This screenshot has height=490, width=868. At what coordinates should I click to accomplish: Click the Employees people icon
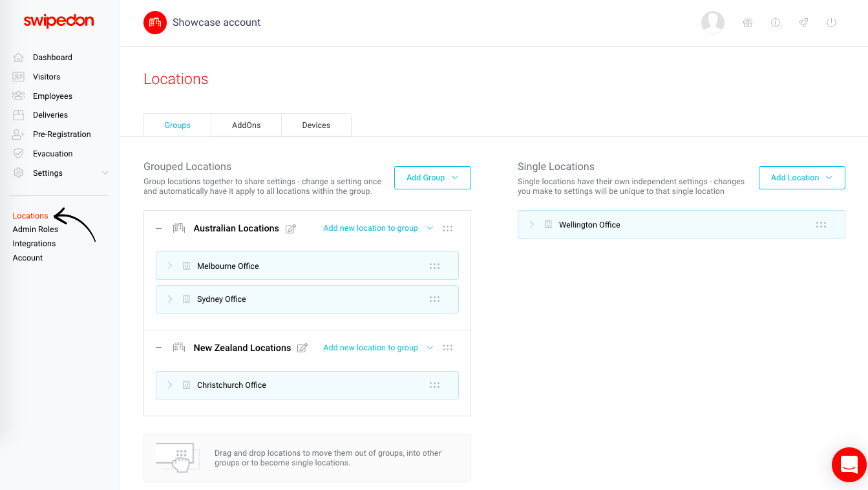click(x=18, y=96)
